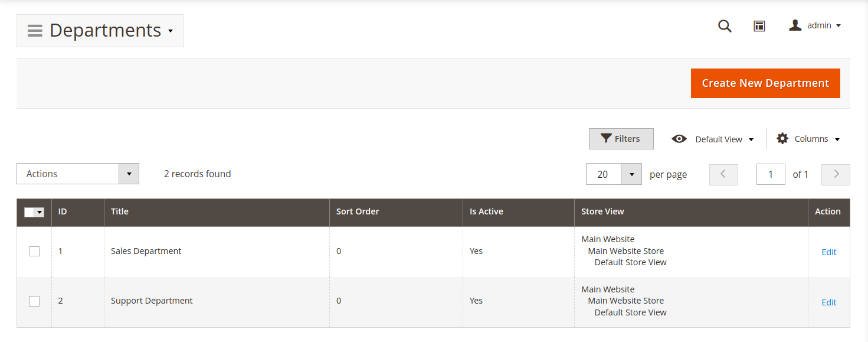The width and height of the screenshot is (868, 342).
Task: Go to the previous page arrow
Action: tap(723, 174)
